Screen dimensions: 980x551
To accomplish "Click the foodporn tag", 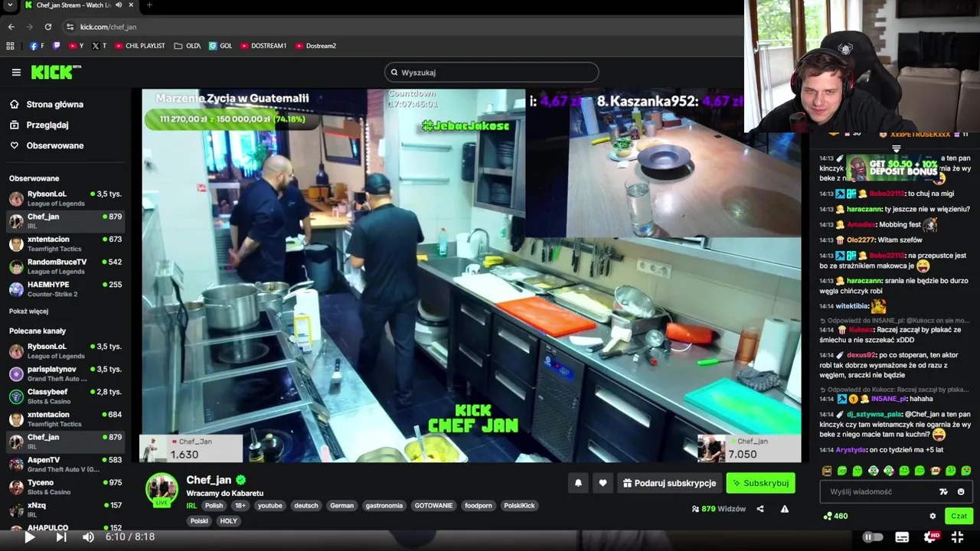I will (x=479, y=506).
